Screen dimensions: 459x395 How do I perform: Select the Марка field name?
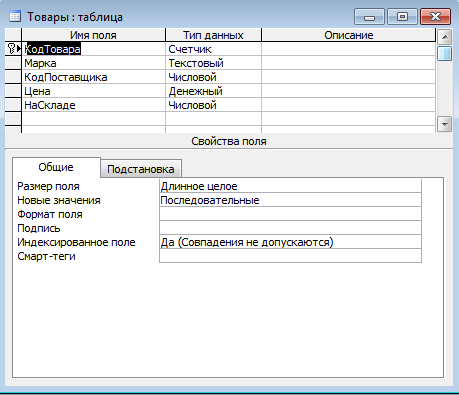(93, 63)
